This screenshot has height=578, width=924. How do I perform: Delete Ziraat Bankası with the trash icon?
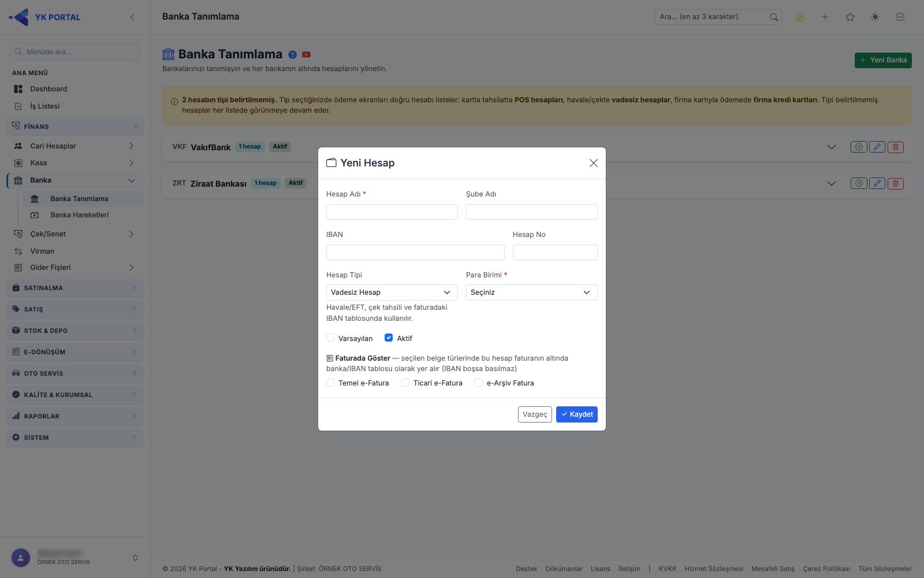[x=896, y=183]
